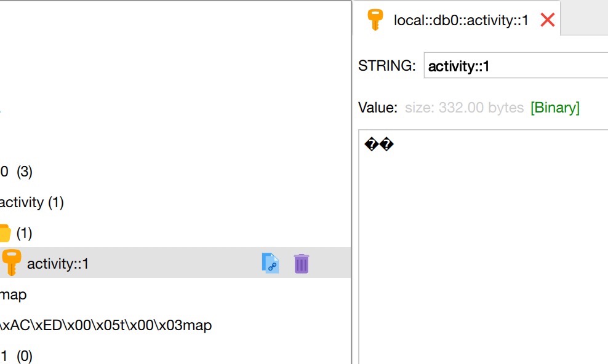Expand the database 1 (0) node
Screen dimensions: 608x364
coord(16,355)
